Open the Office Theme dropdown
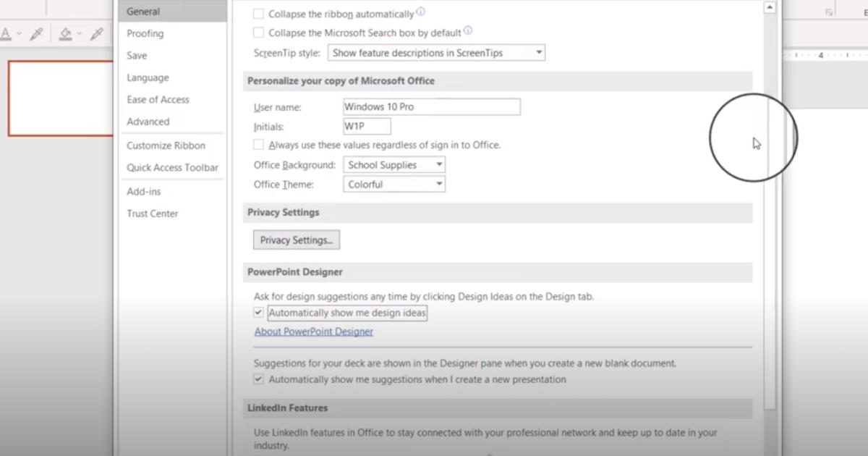Viewport: 868px width, 456px height. pyautogui.click(x=394, y=185)
